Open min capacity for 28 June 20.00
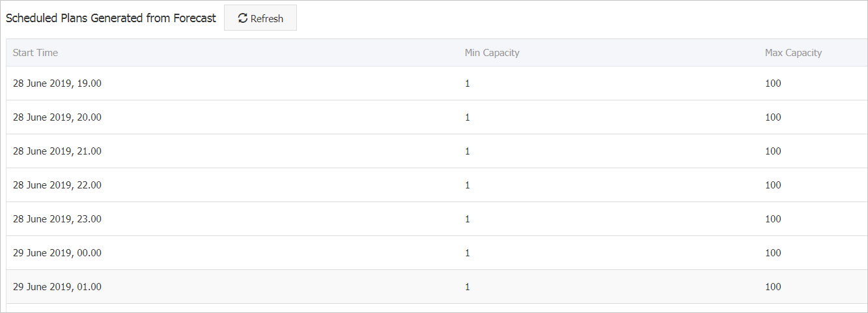Image resolution: width=868 pixels, height=313 pixels. click(x=467, y=117)
